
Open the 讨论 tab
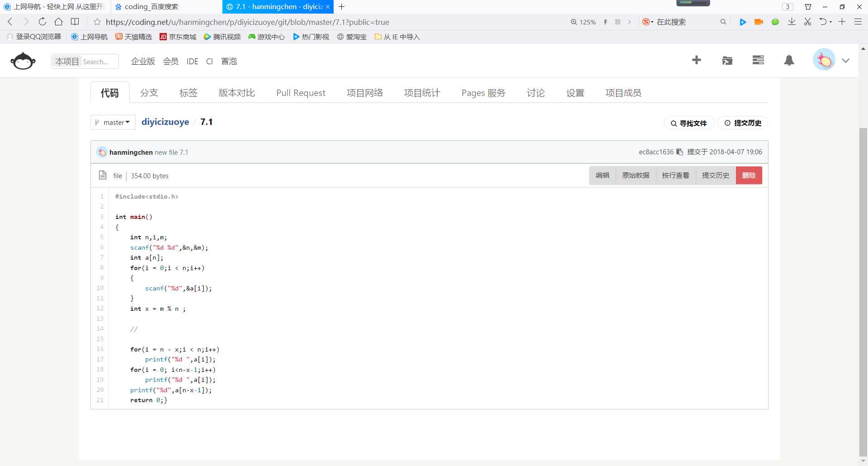click(536, 93)
